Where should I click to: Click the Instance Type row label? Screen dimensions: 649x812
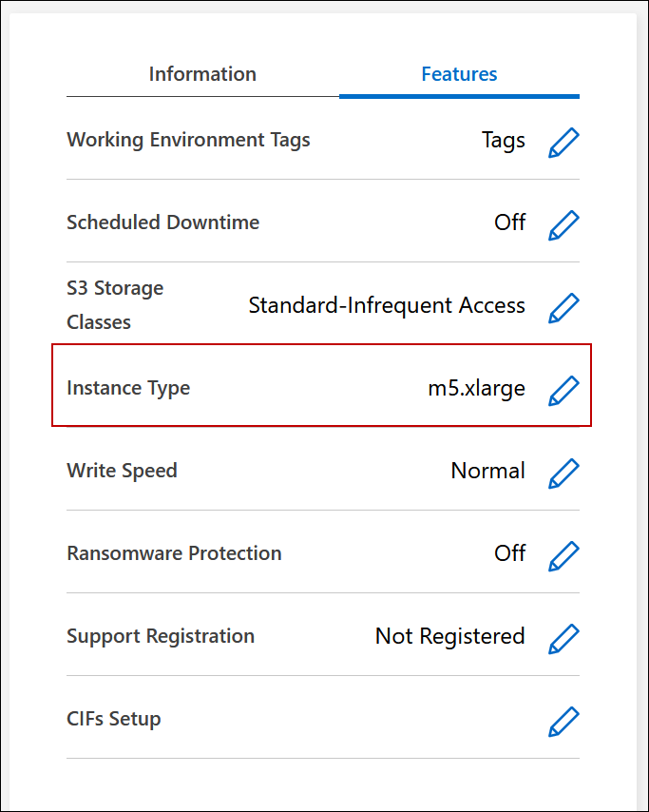coord(128,388)
